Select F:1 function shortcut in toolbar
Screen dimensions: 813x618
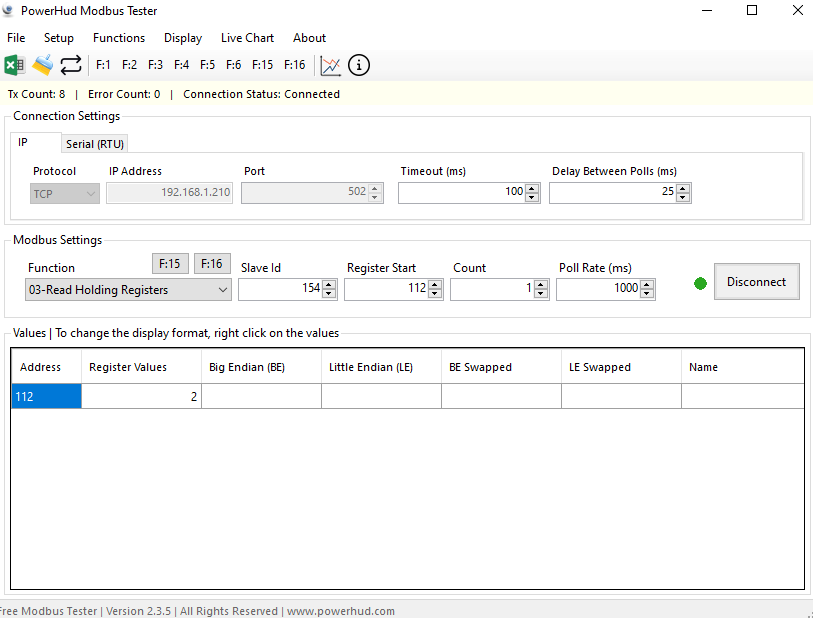(103, 65)
